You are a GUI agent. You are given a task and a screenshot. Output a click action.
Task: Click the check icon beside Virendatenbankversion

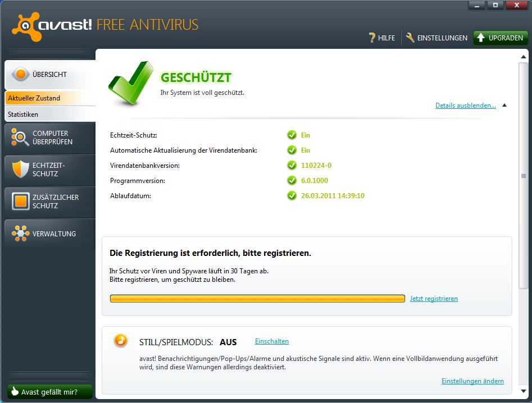pos(292,165)
